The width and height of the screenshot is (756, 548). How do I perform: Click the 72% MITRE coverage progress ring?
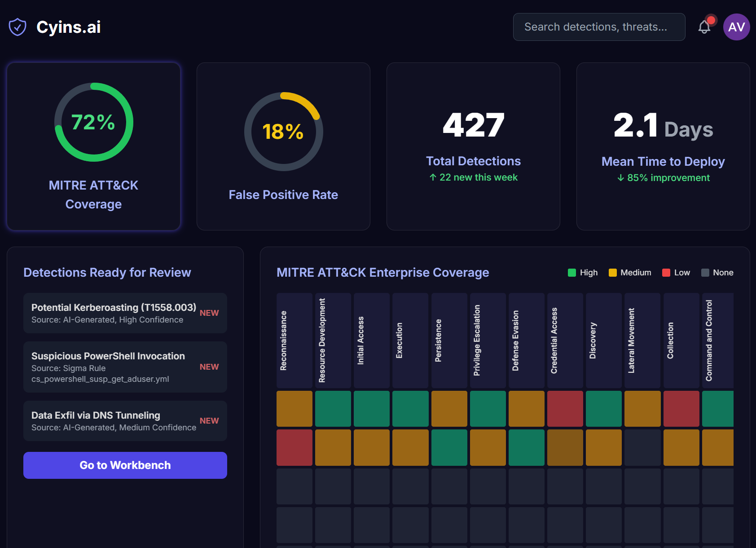click(93, 121)
